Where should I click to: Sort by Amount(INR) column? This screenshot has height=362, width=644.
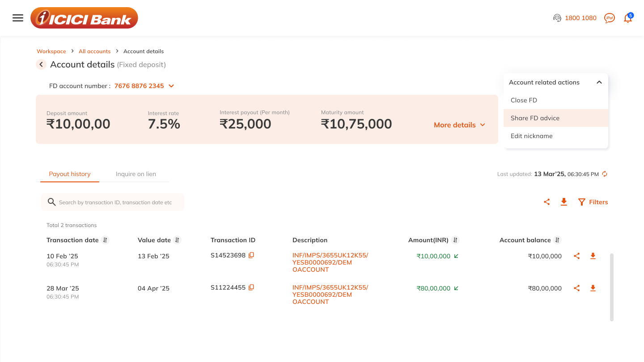(x=455, y=240)
